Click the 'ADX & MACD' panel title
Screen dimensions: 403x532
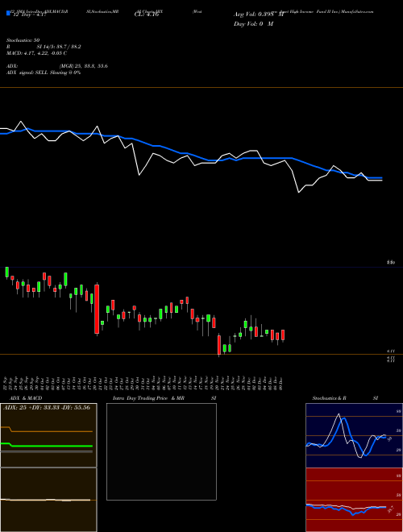[26, 398]
